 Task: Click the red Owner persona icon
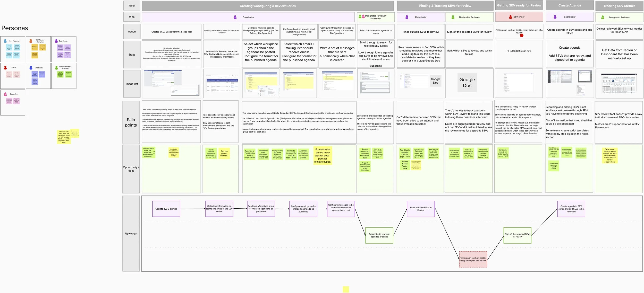coord(5,68)
